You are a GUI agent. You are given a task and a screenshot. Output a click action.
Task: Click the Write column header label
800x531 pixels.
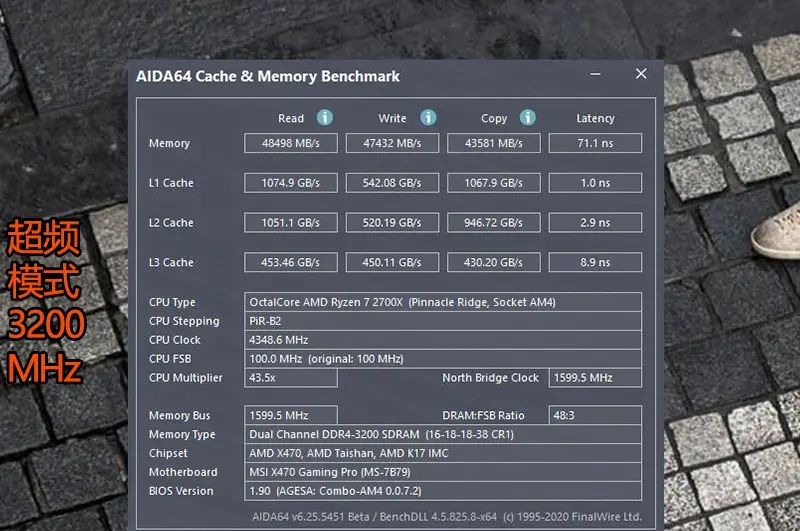[x=392, y=118]
